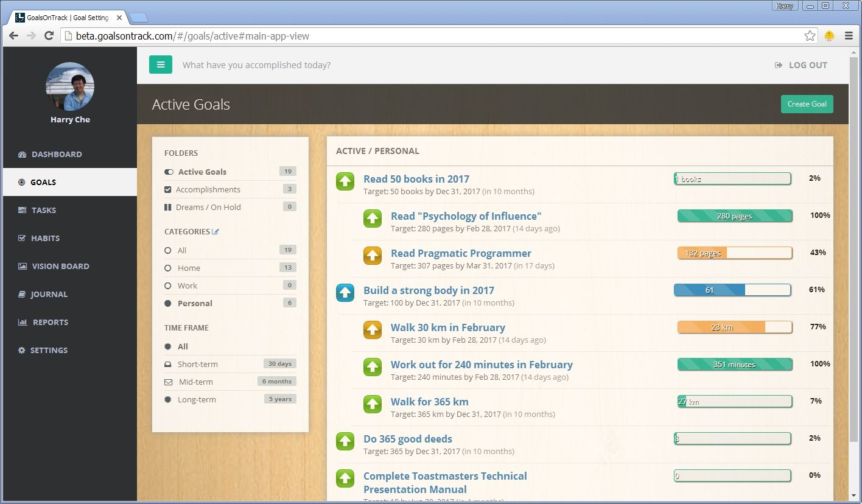Select the Work category radio button
Viewport: 862px width, 504px height.
(168, 285)
